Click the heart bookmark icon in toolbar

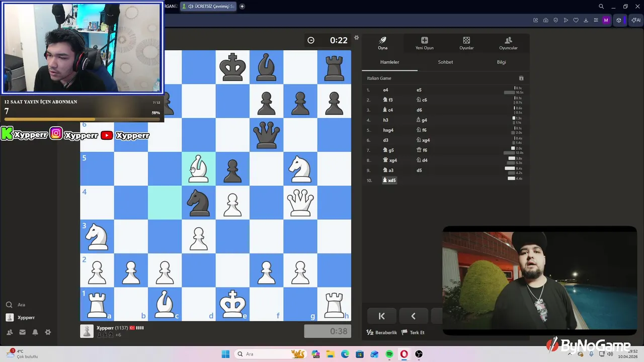point(576,20)
